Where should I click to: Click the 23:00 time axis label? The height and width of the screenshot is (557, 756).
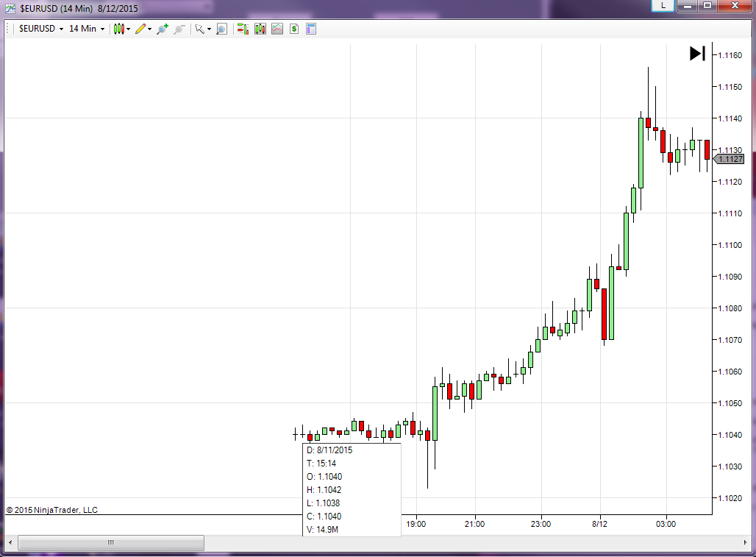pos(541,524)
